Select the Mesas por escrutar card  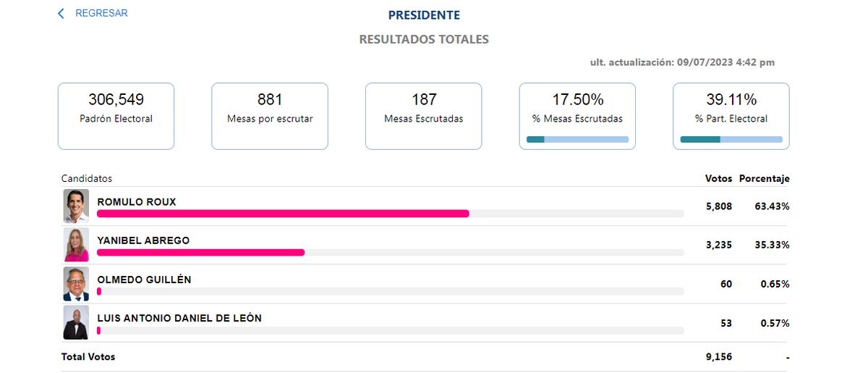tap(270, 116)
